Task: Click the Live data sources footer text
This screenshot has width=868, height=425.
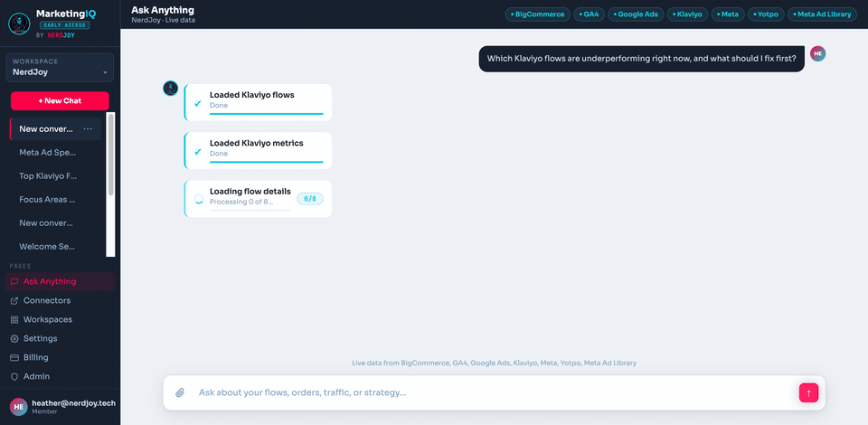Action: (495, 363)
